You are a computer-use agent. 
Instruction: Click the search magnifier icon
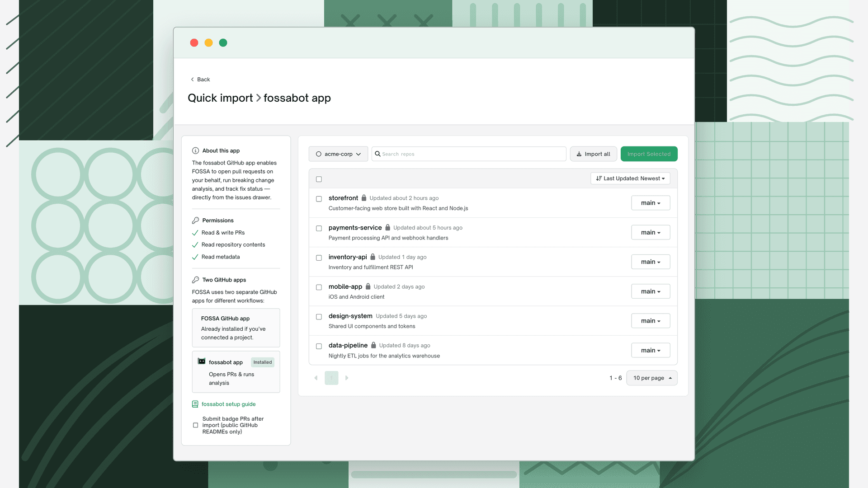(x=377, y=154)
